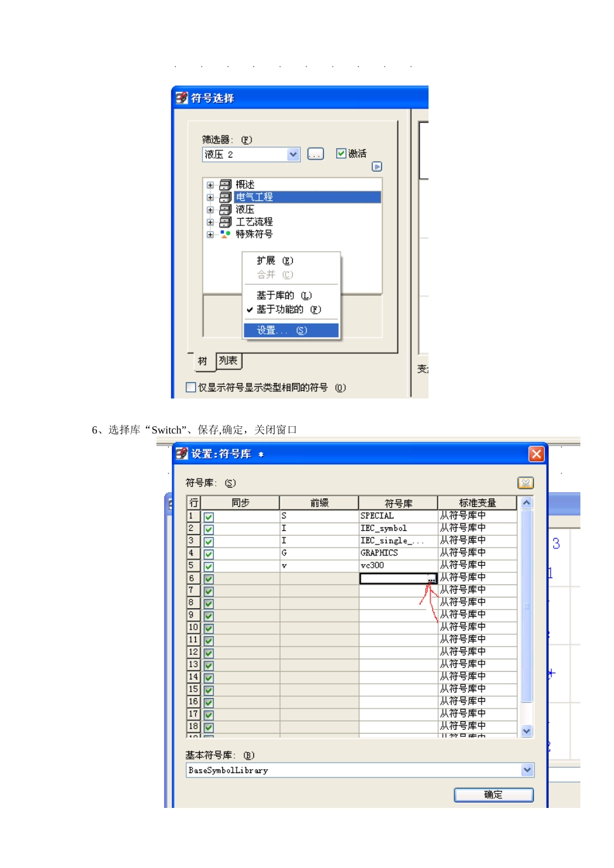Click the 标准变量 column header
The image size is (614, 868).
click(x=478, y=502)
